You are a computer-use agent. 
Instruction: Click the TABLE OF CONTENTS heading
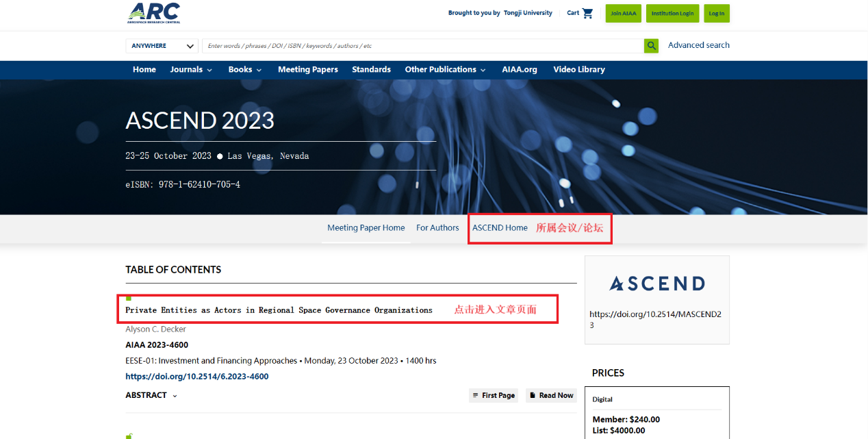pyautogui.click(x=173, y=270)
